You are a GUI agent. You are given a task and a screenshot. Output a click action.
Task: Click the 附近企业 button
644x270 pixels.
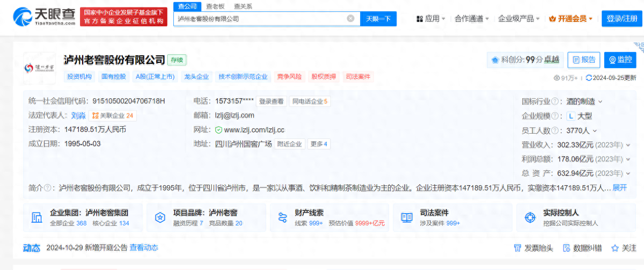[x=290, y=144]
